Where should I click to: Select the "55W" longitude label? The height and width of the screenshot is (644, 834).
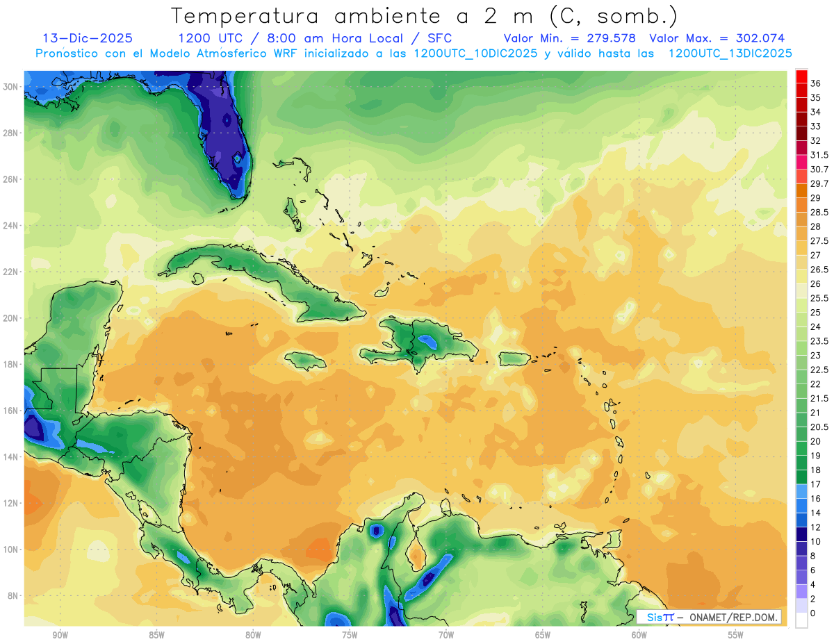pos(736,635)
